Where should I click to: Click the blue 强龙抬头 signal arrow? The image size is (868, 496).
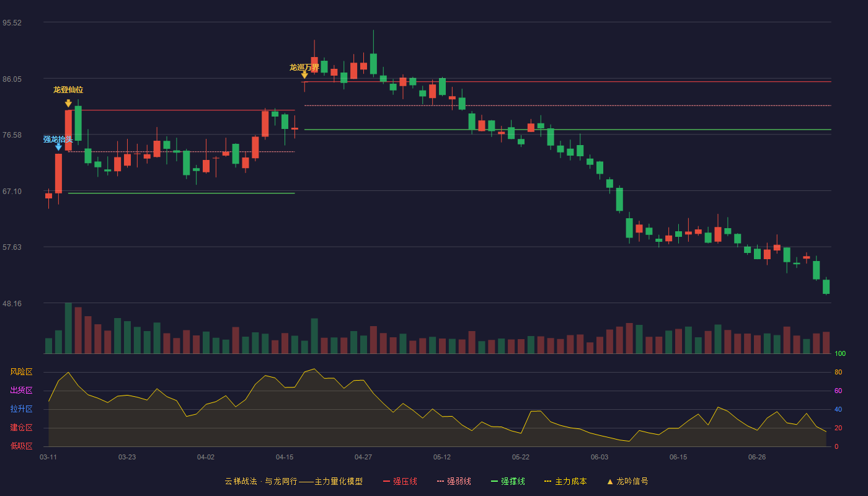58,147
